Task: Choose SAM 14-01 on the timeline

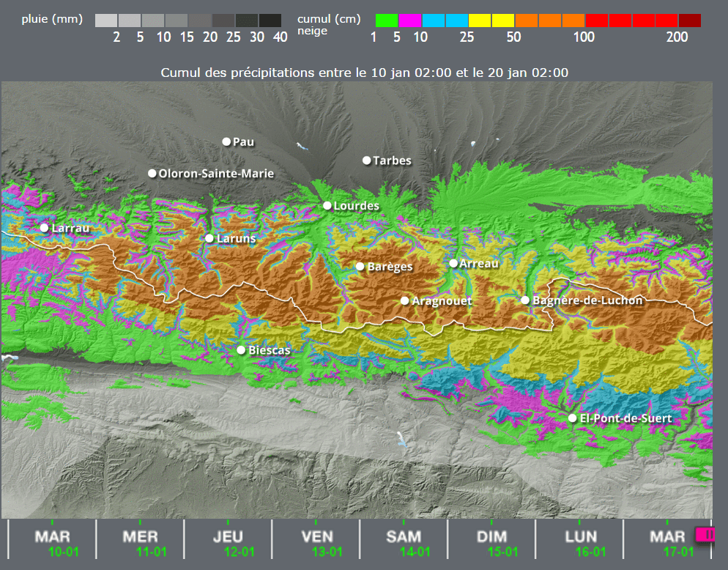Action: (404, 539)
